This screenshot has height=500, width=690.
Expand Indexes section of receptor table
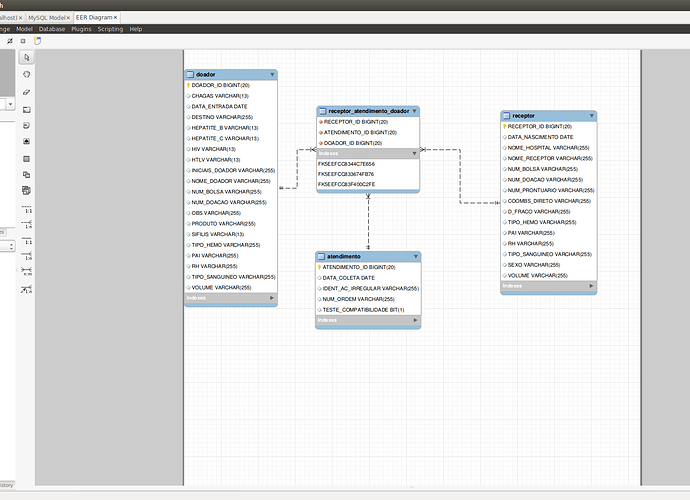pos(590,287)
